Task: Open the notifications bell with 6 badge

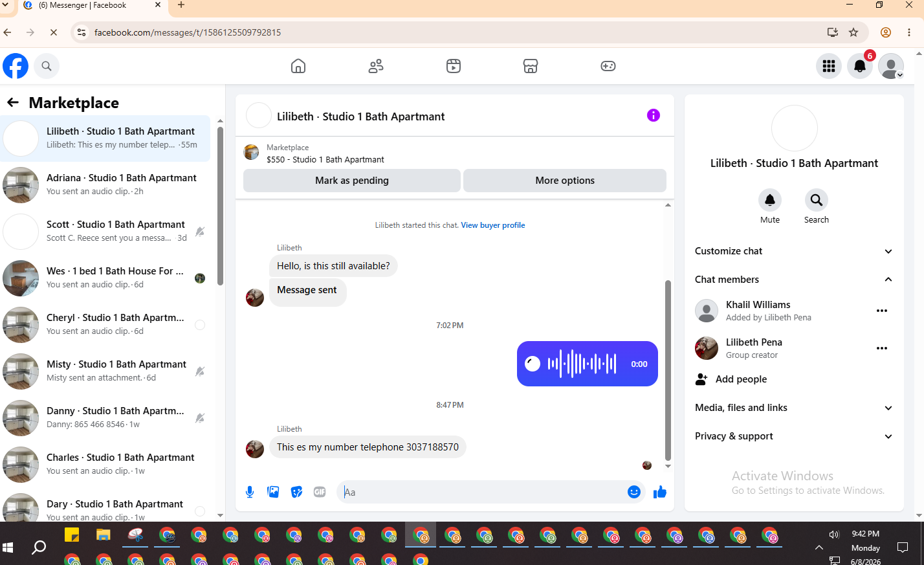Action: [x=860, y=66]
